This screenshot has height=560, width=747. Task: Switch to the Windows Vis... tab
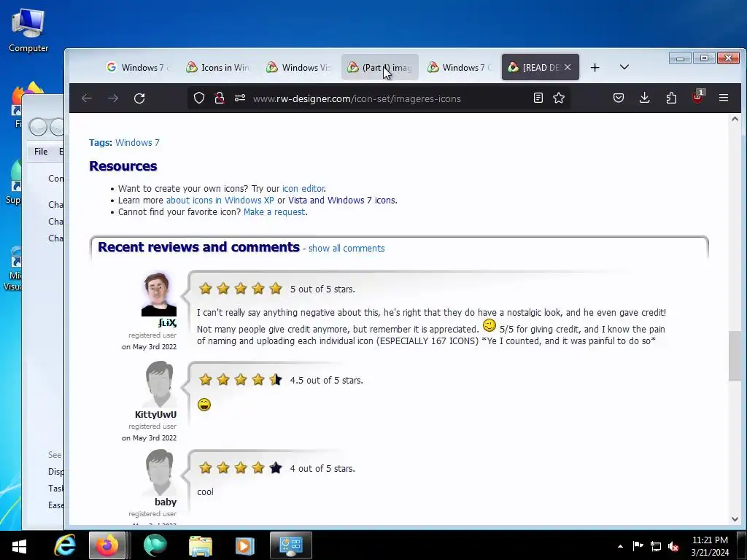pyautogui.click(x=298, y=67)
